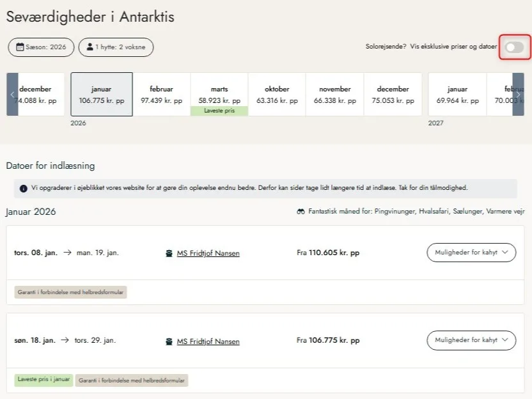The height and width of the screenshot is (399, 532).
Task: Click ship icon for 18 Jan departure
Action: (x=169, y=341)
